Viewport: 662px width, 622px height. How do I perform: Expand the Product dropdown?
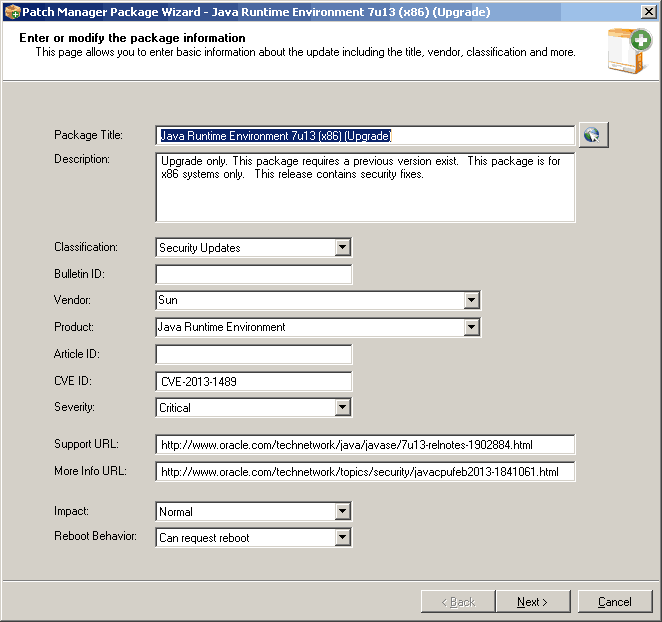pos(471,327)
